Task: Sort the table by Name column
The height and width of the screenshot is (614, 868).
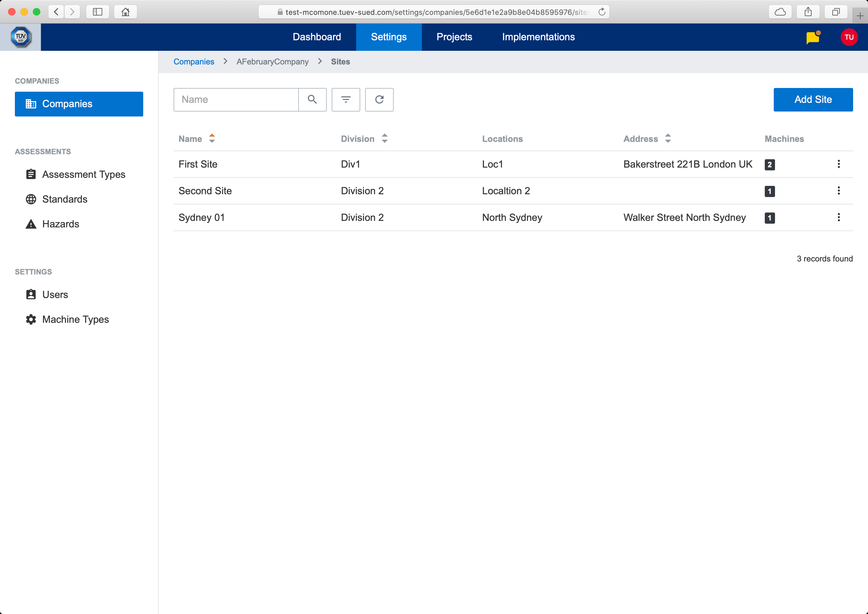Action: (x=211, y=139)
